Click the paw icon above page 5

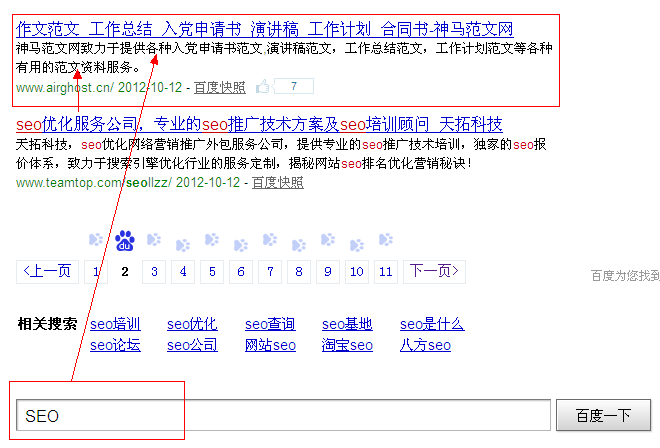[x=211, y=240]
